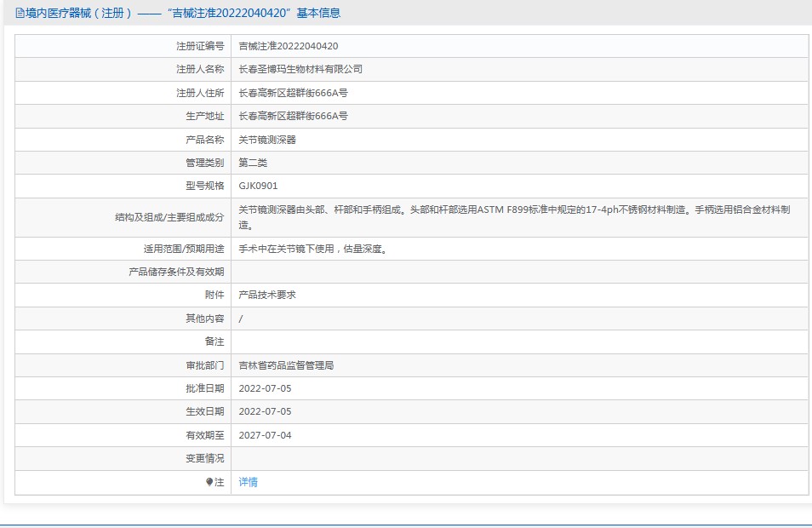Click the 生效日期 label
The width and height of the screenshot is (812, 528).
(x=204, y=411)
